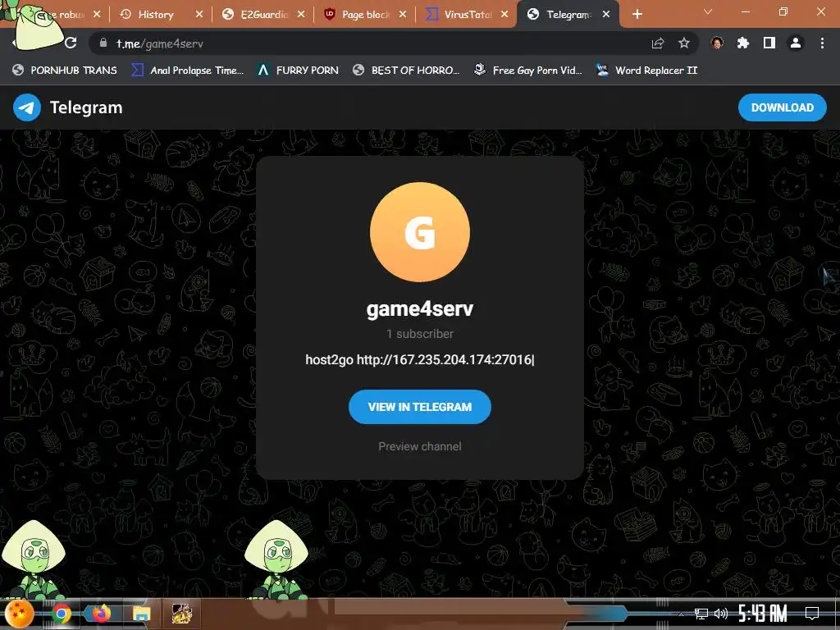Open the Word Replacer II bookmark

647,71
